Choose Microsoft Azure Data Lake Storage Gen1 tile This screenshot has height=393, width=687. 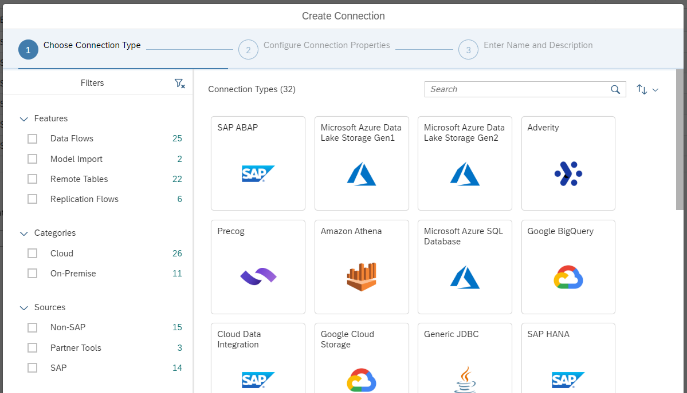coord(361,163)
